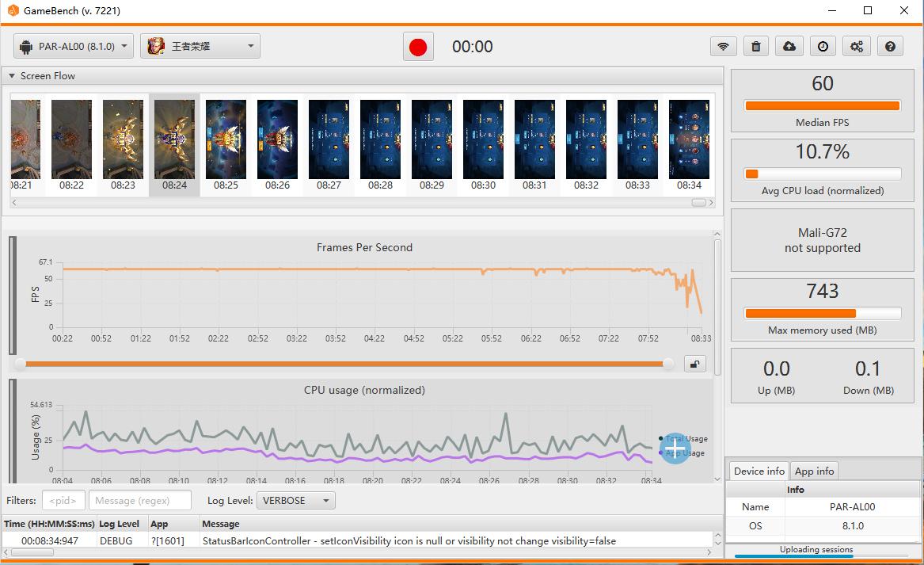The image size is (924, 565).
Task: Open the Wi-Fi connection settings
Action: click(722, 47)
